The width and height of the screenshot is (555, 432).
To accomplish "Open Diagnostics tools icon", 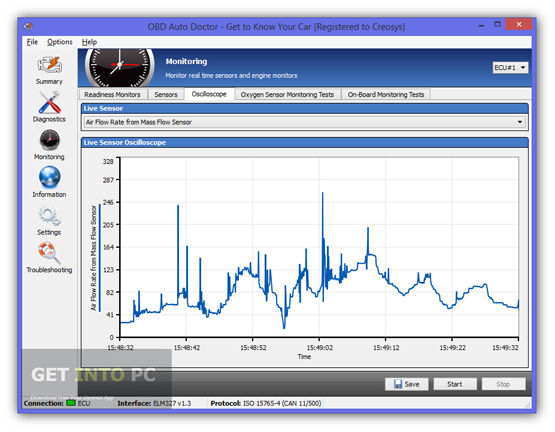I will pyautogui.click(x=50, y=102).
